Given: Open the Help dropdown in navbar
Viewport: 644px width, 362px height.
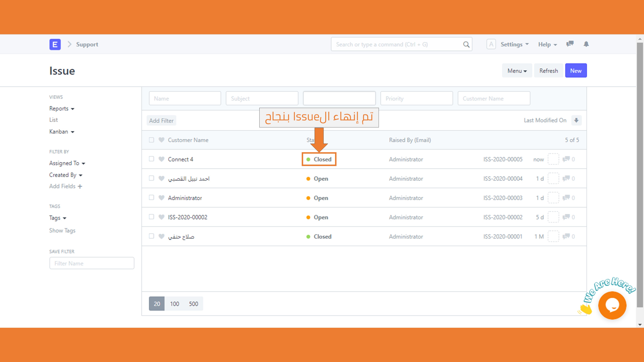Looking at the screenshot, I should 548,44.
